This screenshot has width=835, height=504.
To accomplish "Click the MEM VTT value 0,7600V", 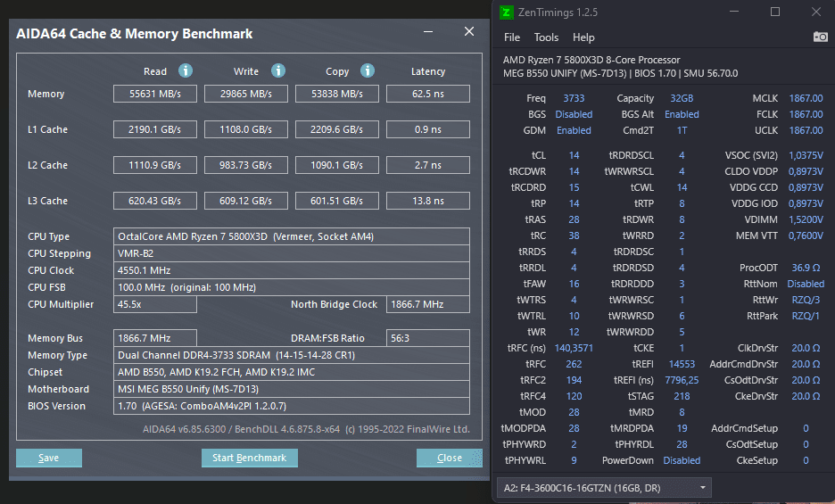I will point(806,235).
